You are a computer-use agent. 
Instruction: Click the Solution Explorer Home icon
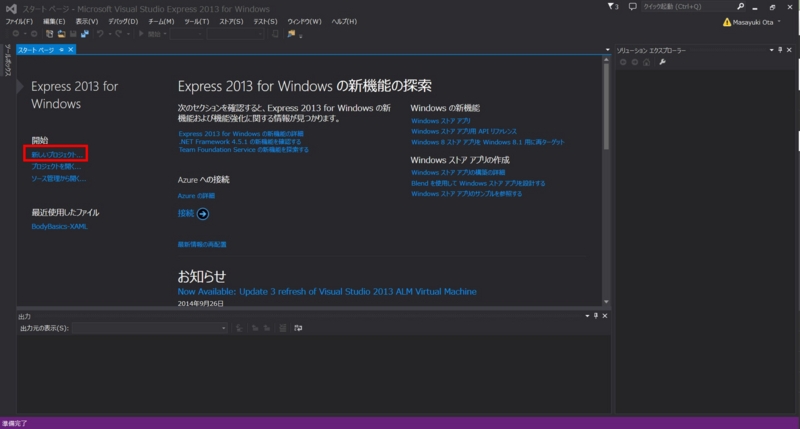(646, 62)
